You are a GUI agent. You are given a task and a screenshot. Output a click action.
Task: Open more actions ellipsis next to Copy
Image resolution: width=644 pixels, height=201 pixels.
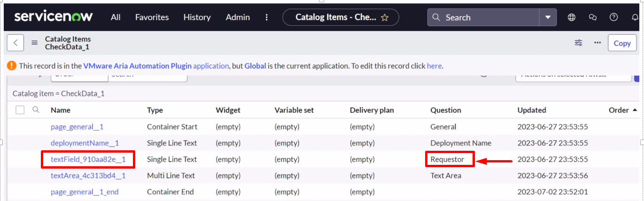tap(597, 43)
